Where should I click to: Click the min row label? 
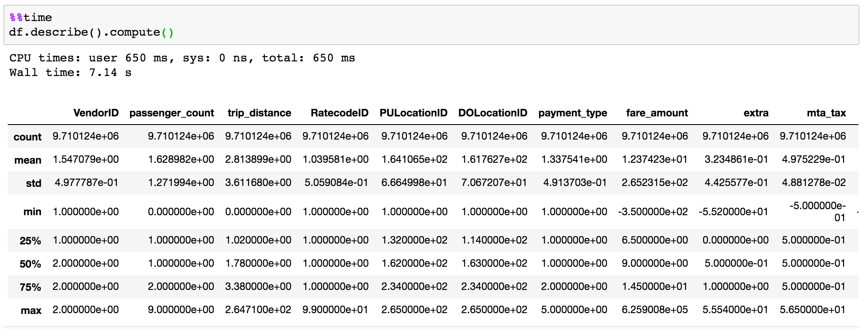point(32,212)
